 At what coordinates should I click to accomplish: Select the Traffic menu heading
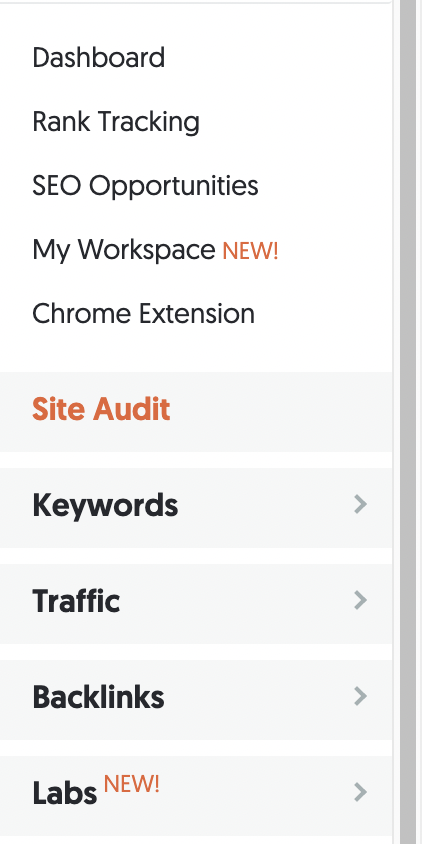click(76, 601)
